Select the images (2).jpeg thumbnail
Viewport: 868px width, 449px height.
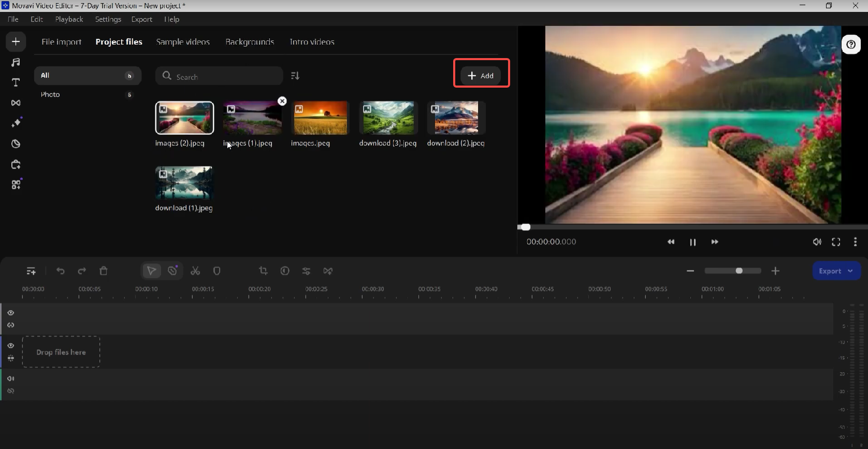coord(184,118)
